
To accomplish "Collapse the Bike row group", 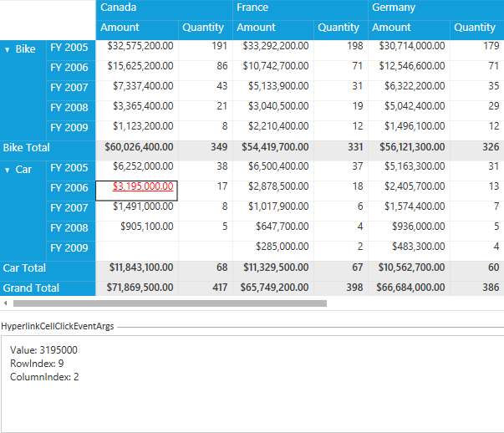I will click(x=7, y=50).
